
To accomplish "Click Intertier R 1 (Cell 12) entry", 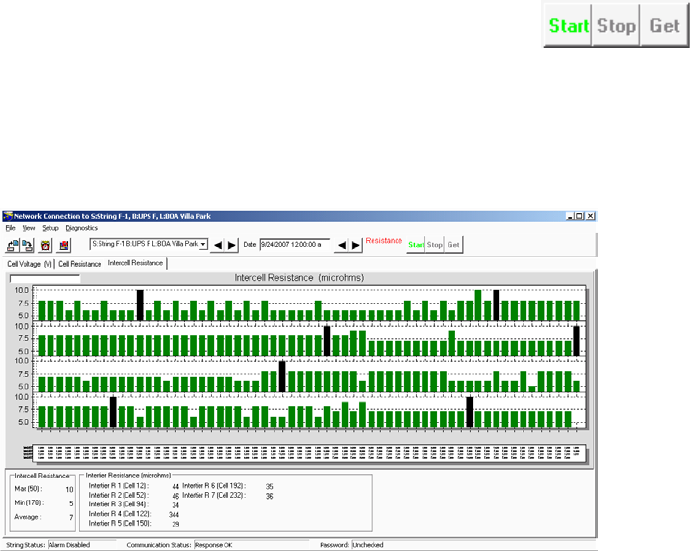I will 134,486.
